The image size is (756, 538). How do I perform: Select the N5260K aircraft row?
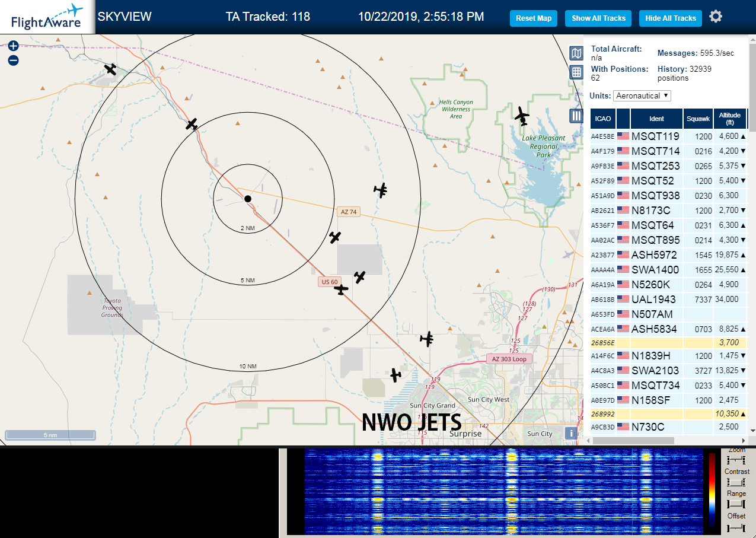(x=669, y=285)
